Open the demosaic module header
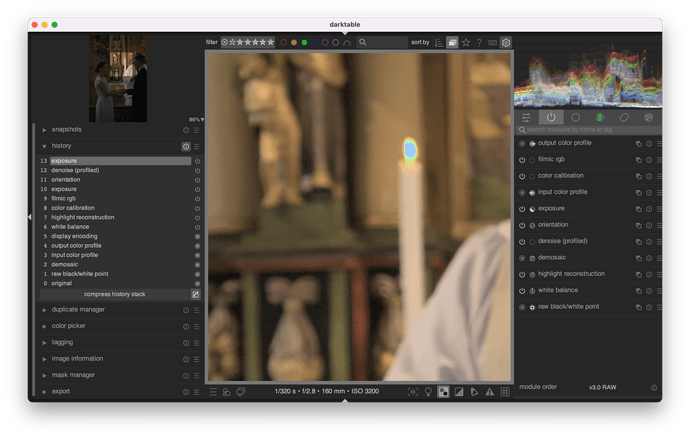 (x=552, y=258)
